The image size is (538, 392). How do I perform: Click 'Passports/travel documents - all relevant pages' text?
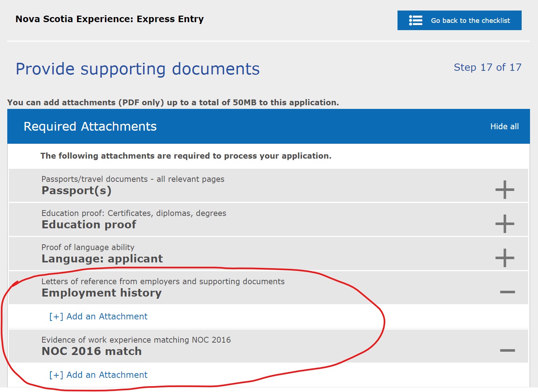(133, 179)
